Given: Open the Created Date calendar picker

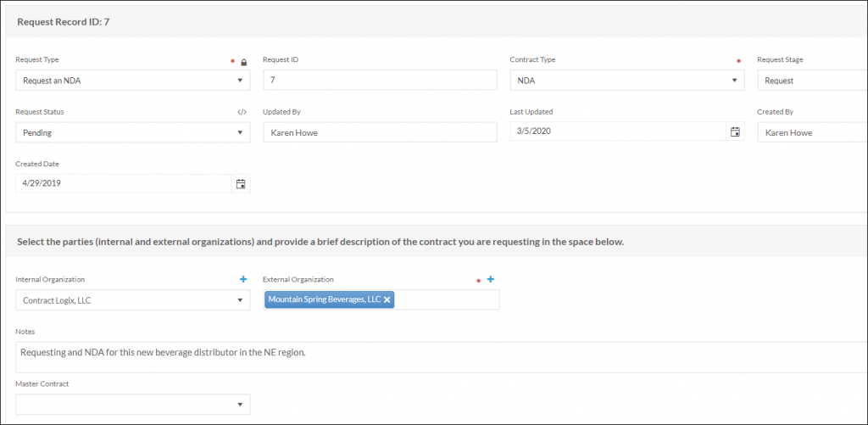Looking at the screenshot, I should click(x=241, y=183).
